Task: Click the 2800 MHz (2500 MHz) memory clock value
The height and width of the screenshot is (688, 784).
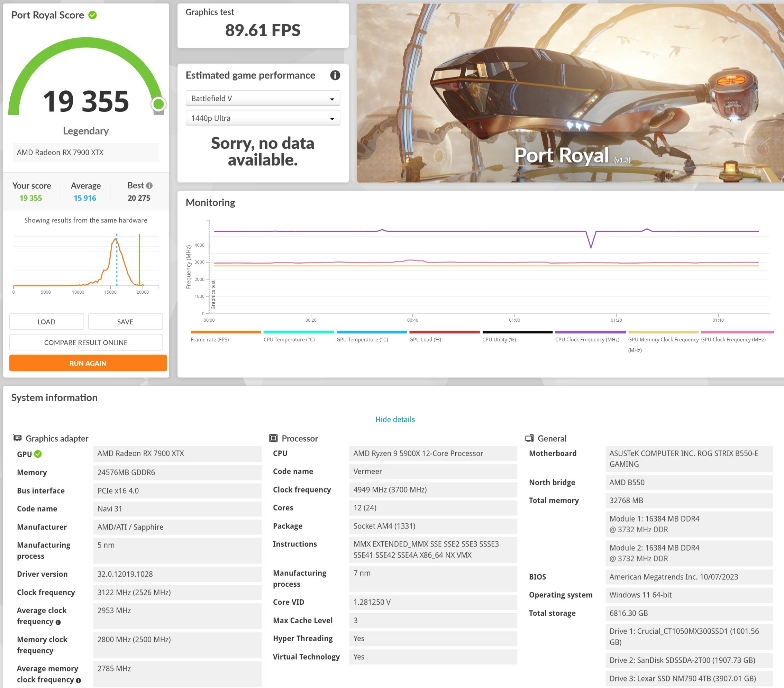Action: 177,645
